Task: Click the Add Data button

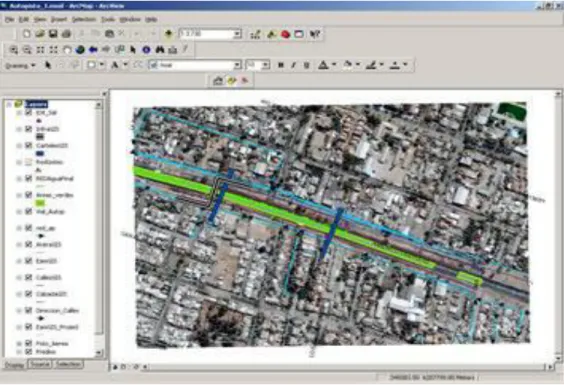Action: coord(168,34)
